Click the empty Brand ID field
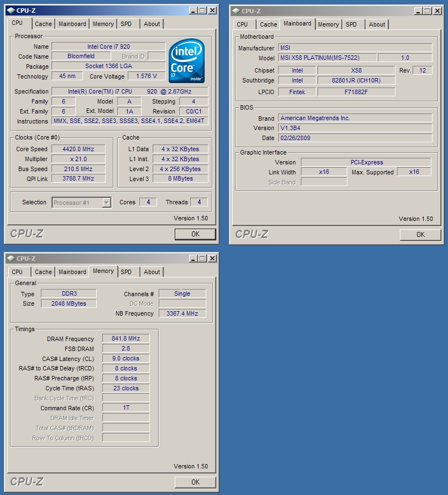Viewport: 448px width, 495px height. click(x=157, y=56)
